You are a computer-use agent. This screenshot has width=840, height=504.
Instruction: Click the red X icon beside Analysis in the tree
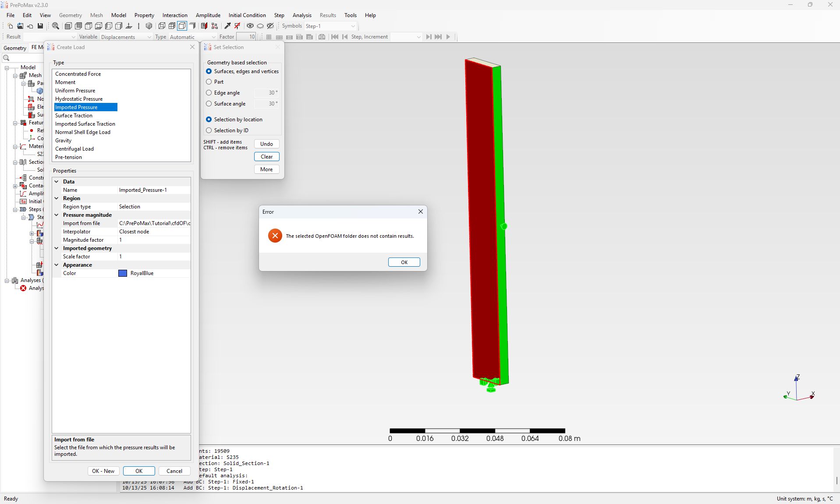[x=23, y=288]
